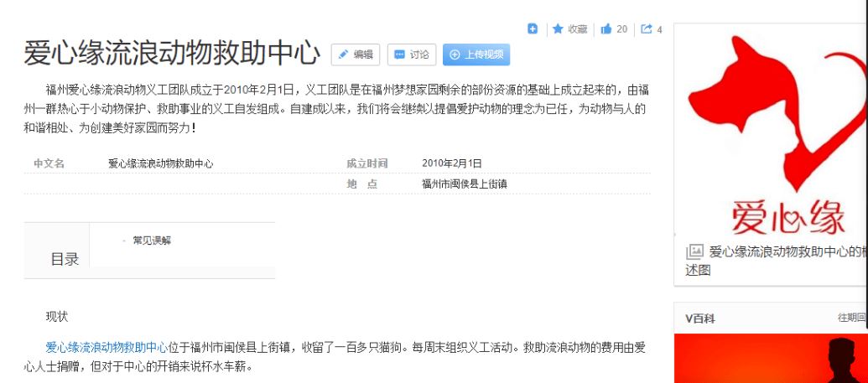The height and width of the screenshot is (383, 868).
Task: Click the 往期回 link in V百科
Action: [x=851, y=318]
